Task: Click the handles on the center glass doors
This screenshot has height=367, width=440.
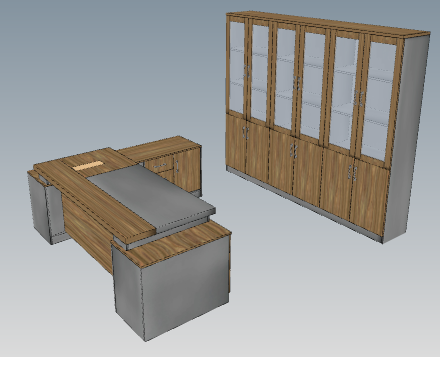Action: (x=297, y=83)
